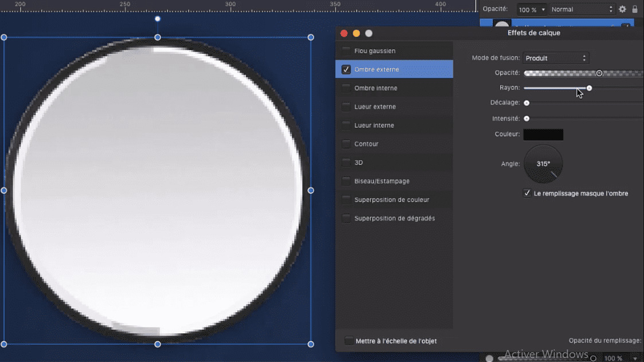The image size is (644, 362).
Task: Click the bottom-right selection handle of the circle
Action: tap(311, 344)
